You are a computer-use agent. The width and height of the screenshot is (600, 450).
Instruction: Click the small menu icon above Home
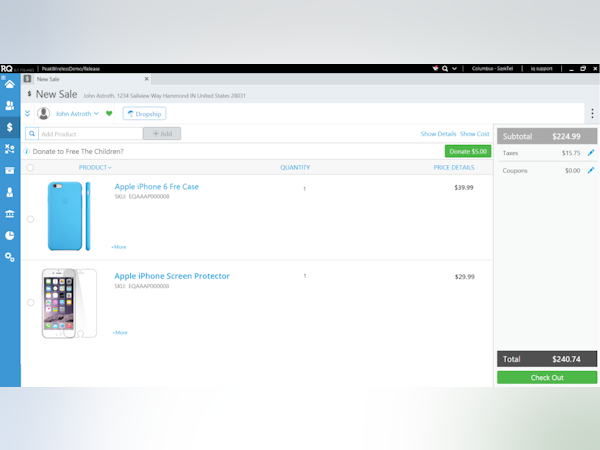(3, 77)
